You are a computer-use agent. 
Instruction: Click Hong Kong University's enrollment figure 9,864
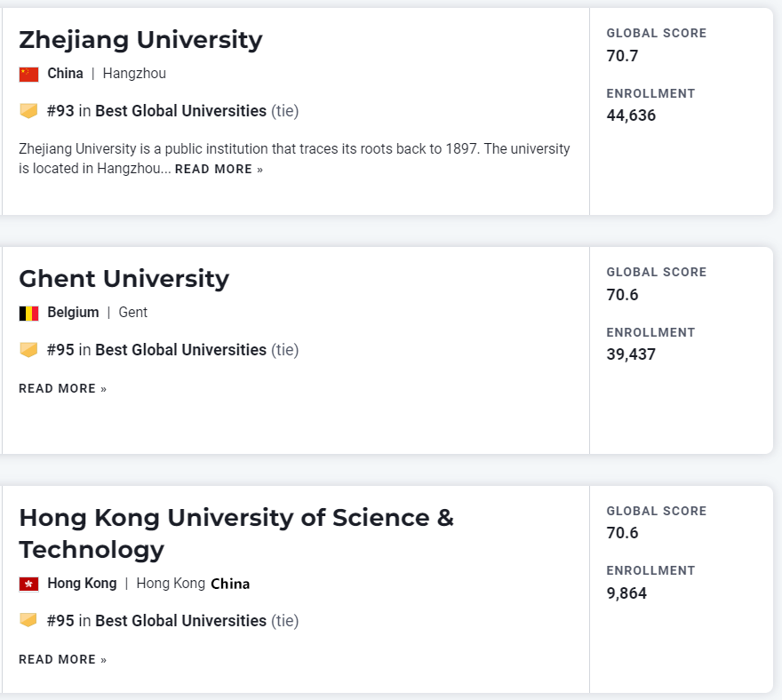(626, 593)
